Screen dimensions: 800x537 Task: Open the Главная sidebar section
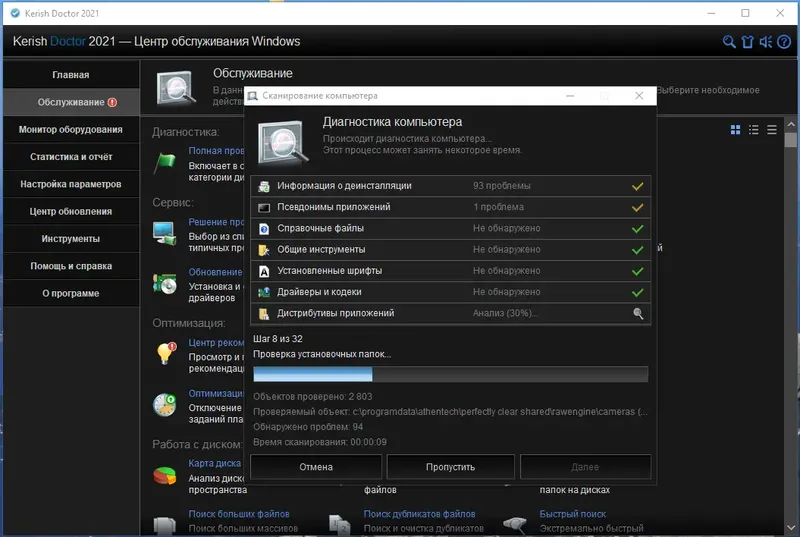click(71, 74)
